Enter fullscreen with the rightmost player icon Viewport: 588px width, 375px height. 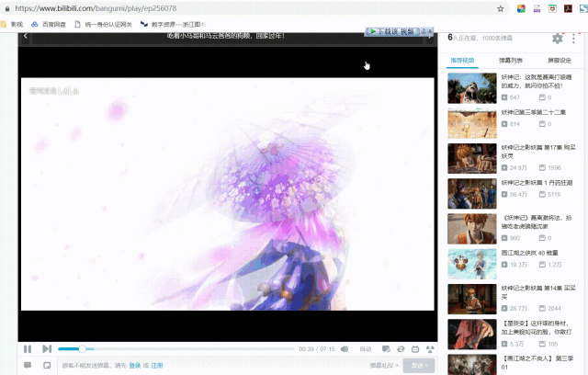[x=430, y=349]
